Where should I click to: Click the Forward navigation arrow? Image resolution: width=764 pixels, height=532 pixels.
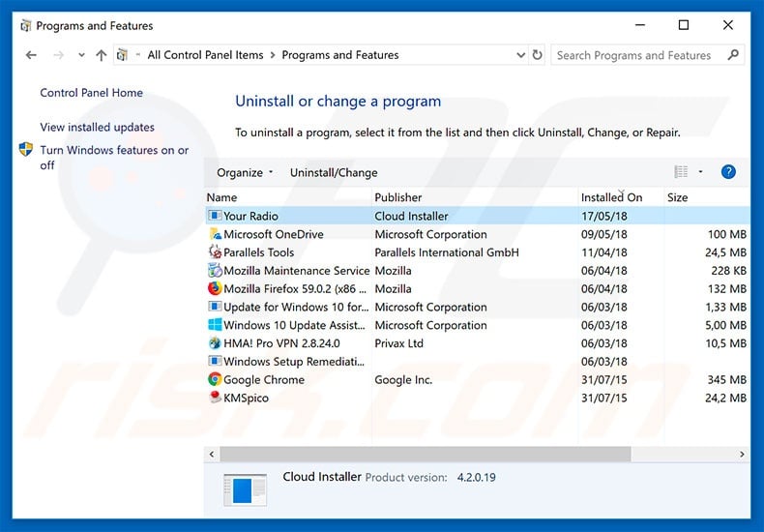point(58,55)
